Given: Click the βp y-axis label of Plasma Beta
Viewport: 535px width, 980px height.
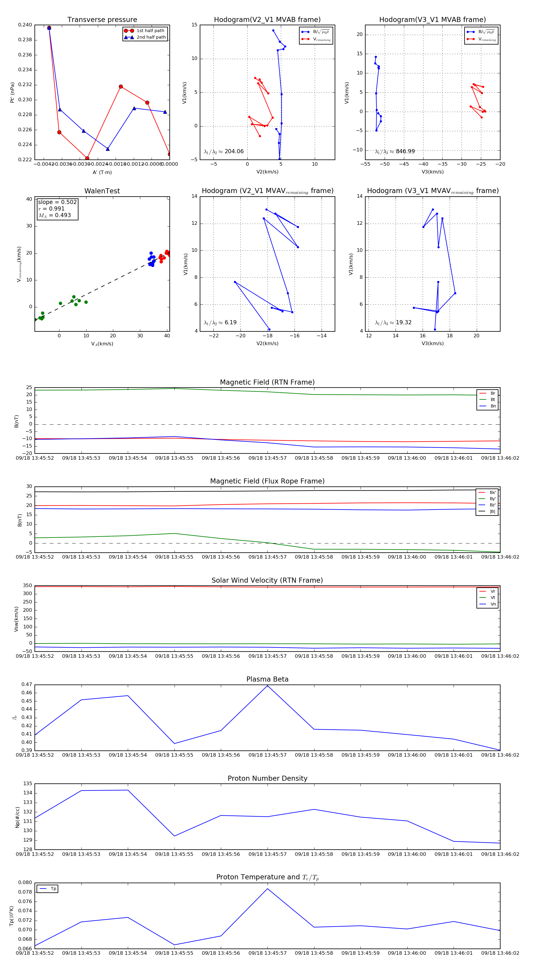Looking at the screenshot, I should coord(15,717).
